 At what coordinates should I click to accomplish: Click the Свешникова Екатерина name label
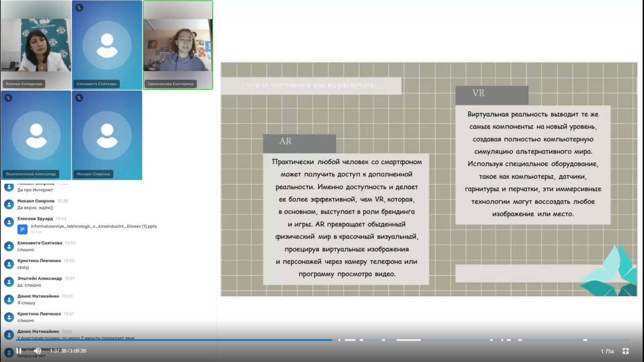(x=171, y=84)
